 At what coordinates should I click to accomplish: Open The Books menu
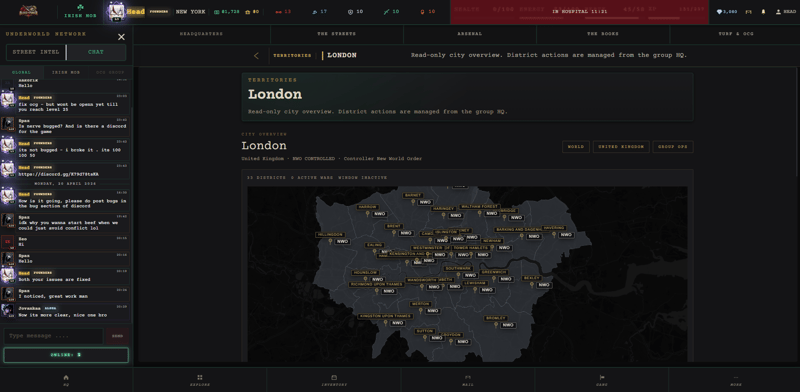[603, 34]
